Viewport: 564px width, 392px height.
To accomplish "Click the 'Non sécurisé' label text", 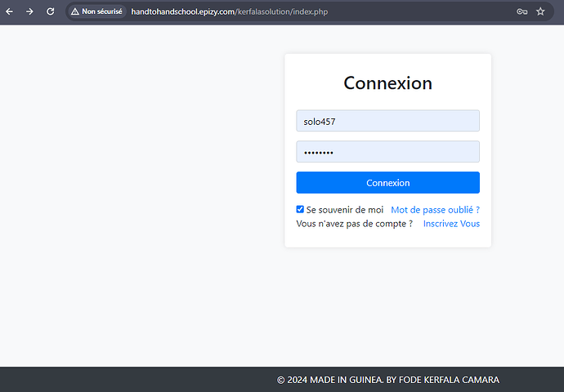I will point(102,12).
